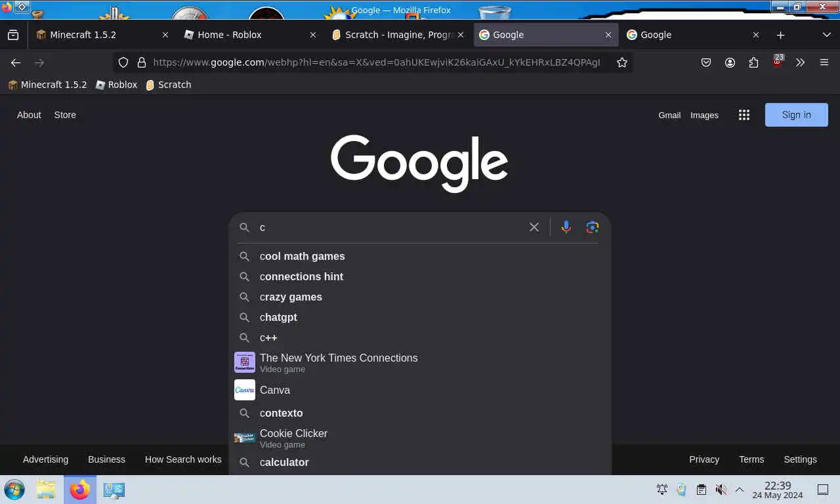840x504 pixels.
Task: Click the Firefox taskbar button
Action: click(80, 490)
